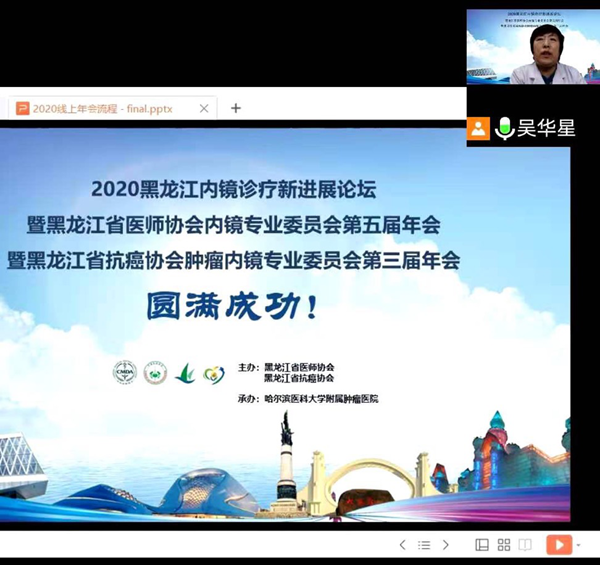
Task: Select participant name 吴华星
Action: tap(546, 128)
